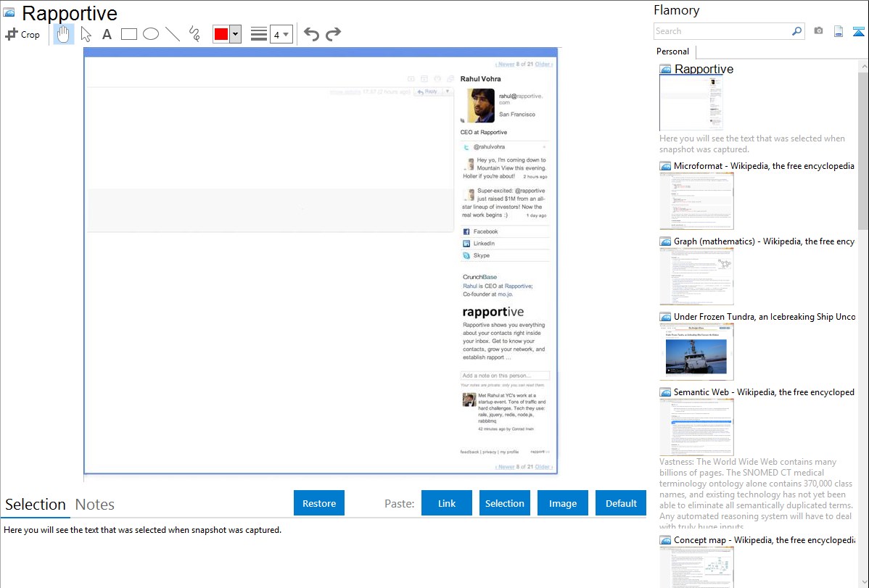Click the camera capture icon
Image resolution: width=869 pixels, height=588 pixels.
click(818, 31)
